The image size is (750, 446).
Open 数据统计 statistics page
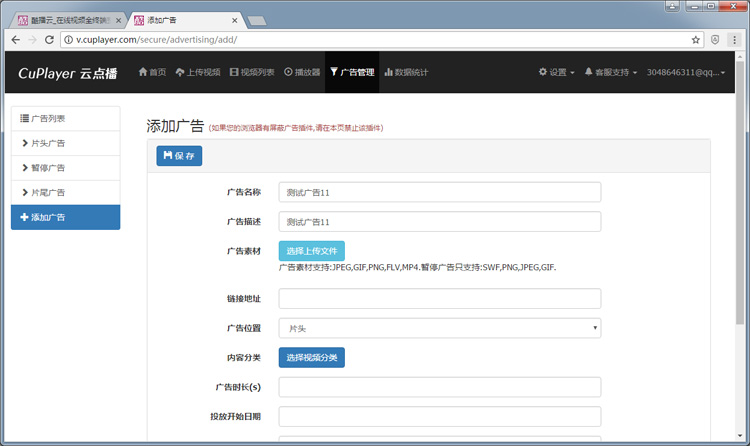tap(406, 72)
